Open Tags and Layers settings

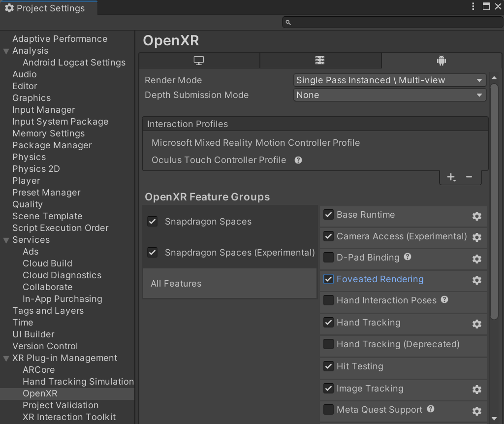(x=48, y=311)
